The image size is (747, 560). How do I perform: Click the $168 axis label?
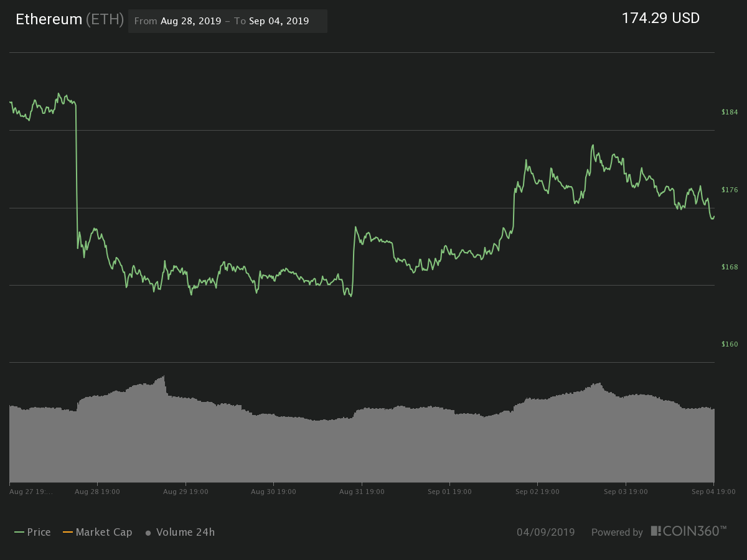pos(730,267)
